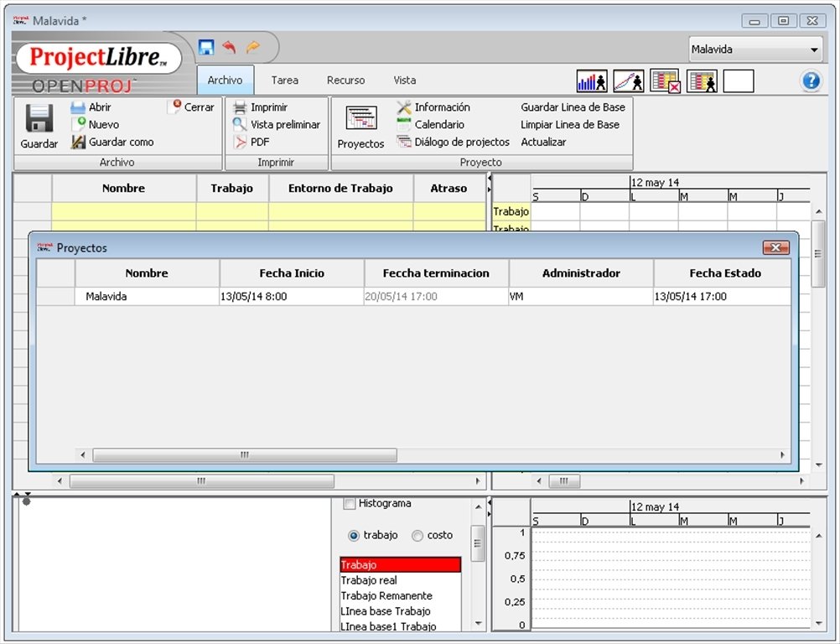Click Guardar Linea de Base
The image size is (840, 644).
point(573,107)
